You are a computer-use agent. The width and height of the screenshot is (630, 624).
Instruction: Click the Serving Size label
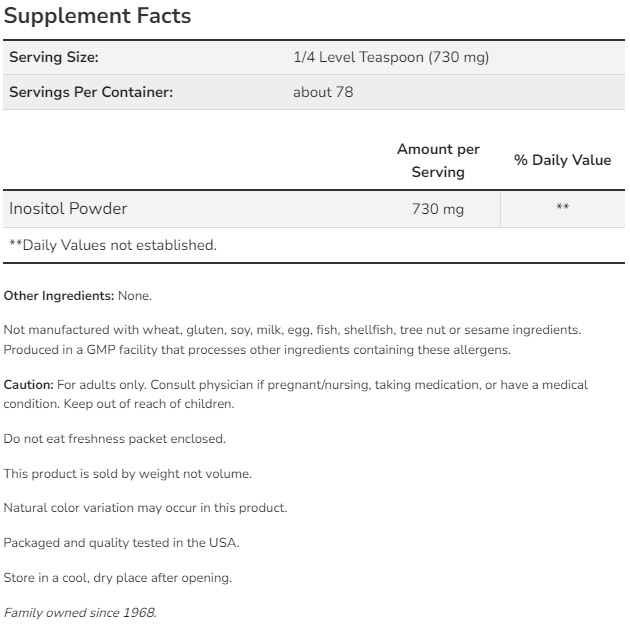click(x=54, y=58)
